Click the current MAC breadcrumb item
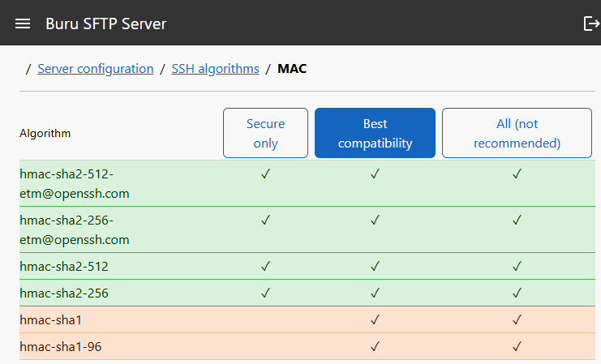Image resolution: width=601 pixels, height=364 pixels. pos(292,69)
